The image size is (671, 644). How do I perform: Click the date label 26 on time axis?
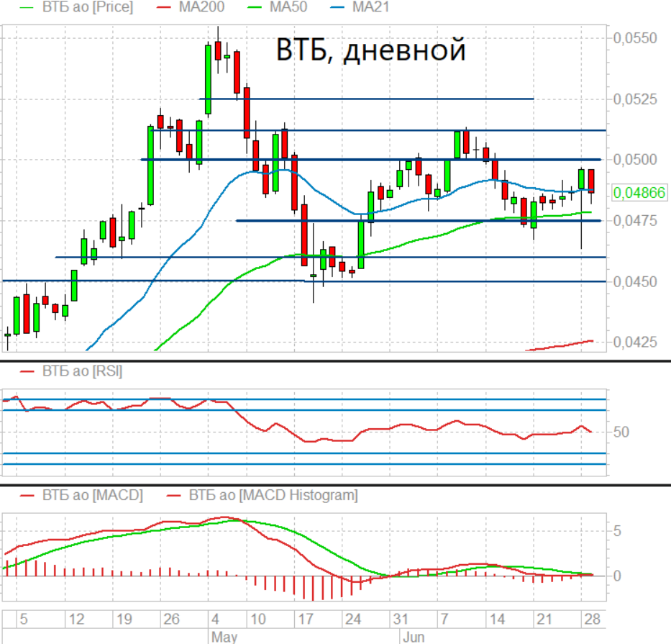pos(172,619)
